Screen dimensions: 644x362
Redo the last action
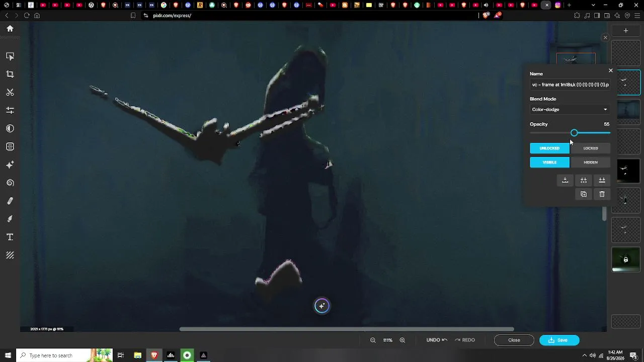point(465,340)
